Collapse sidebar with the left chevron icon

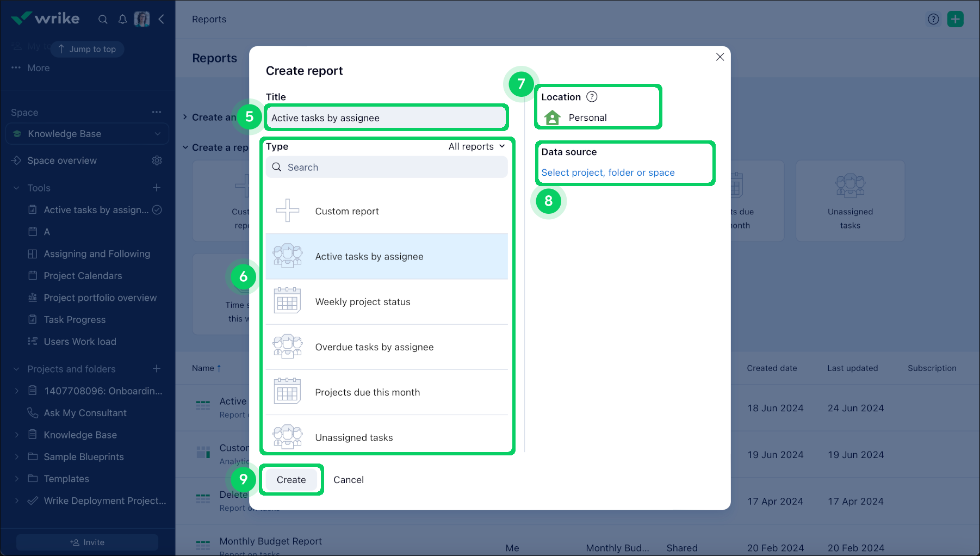tap(162, 20)
